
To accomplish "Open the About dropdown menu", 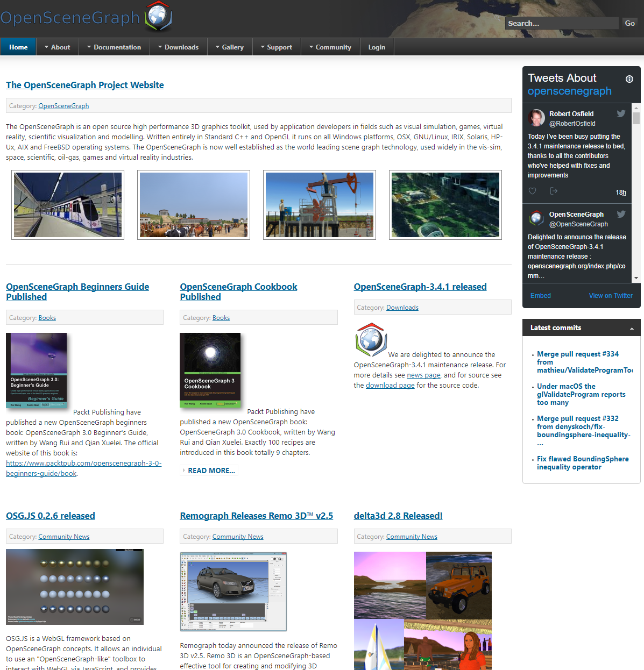I will [57, 47].
